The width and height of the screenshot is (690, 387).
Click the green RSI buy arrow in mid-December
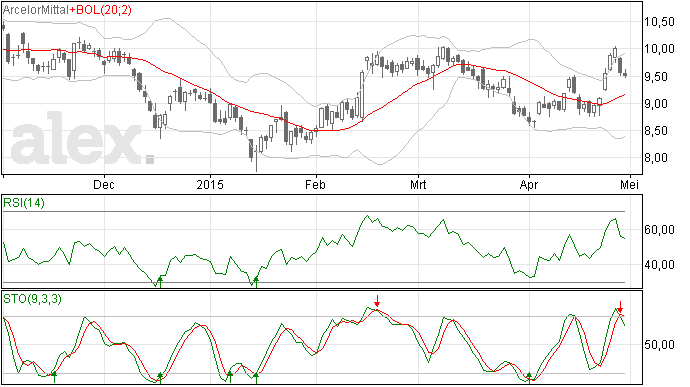[160, 282]
